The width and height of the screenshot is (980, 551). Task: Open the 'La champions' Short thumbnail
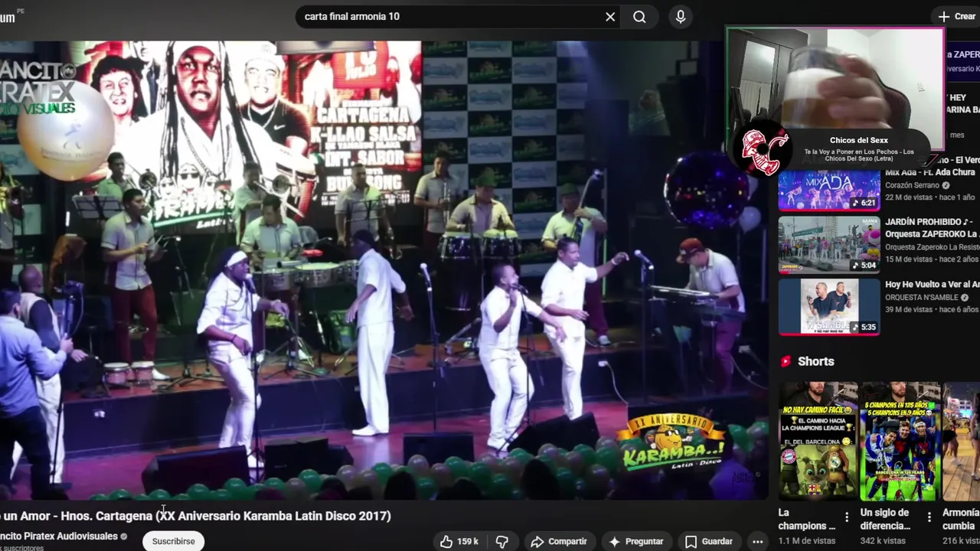(818, 442)
